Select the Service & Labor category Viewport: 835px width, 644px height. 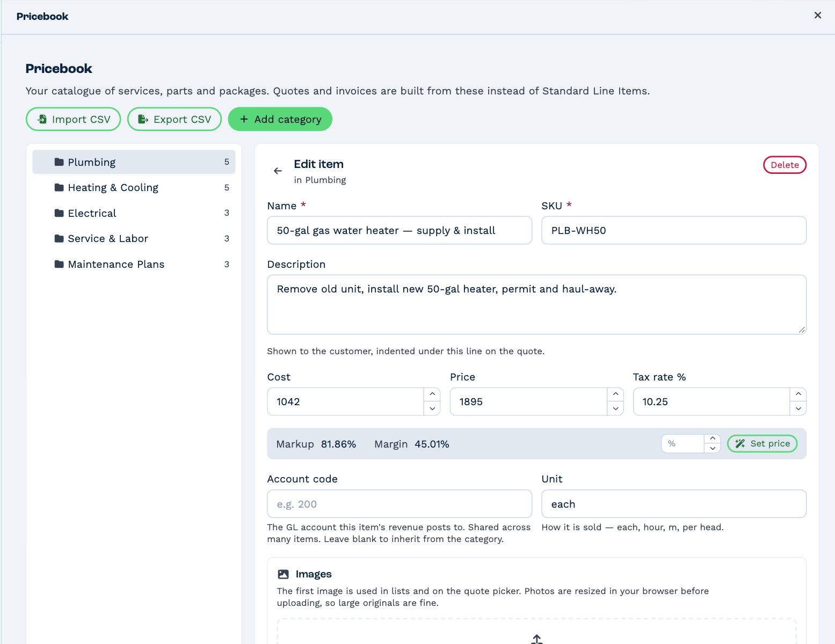click(x=134, y=238)
